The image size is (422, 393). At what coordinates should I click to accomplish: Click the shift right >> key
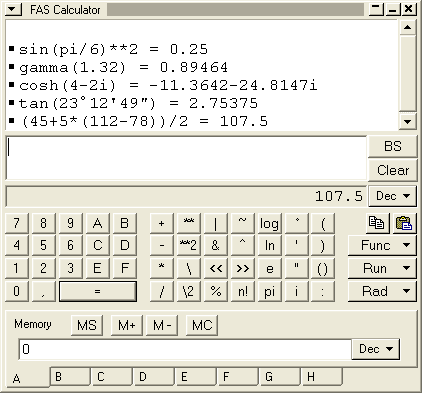pyautogui.click(x=243, y=268)
